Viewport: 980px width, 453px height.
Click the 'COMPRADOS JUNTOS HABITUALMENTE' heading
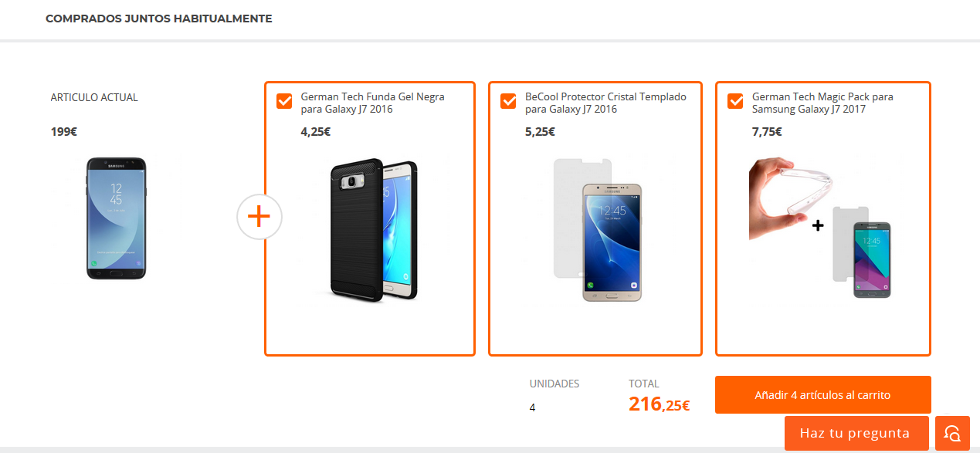(158, 18)
